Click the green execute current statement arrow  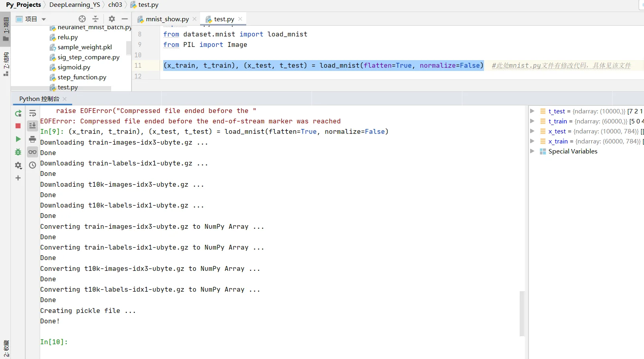18,139
